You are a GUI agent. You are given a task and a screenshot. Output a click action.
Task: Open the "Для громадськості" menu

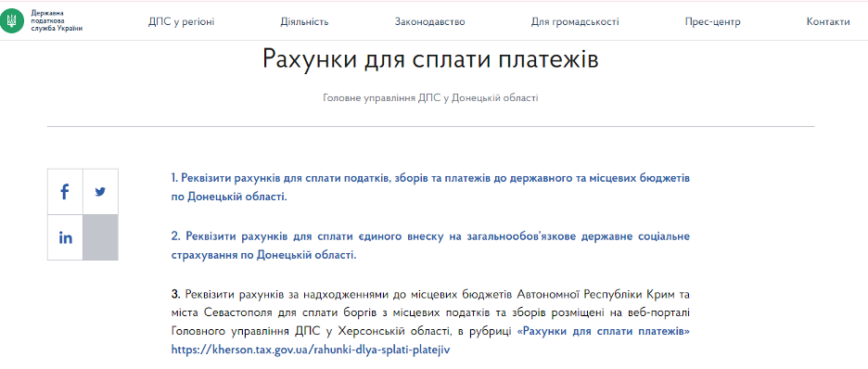(x=575, y=21)
